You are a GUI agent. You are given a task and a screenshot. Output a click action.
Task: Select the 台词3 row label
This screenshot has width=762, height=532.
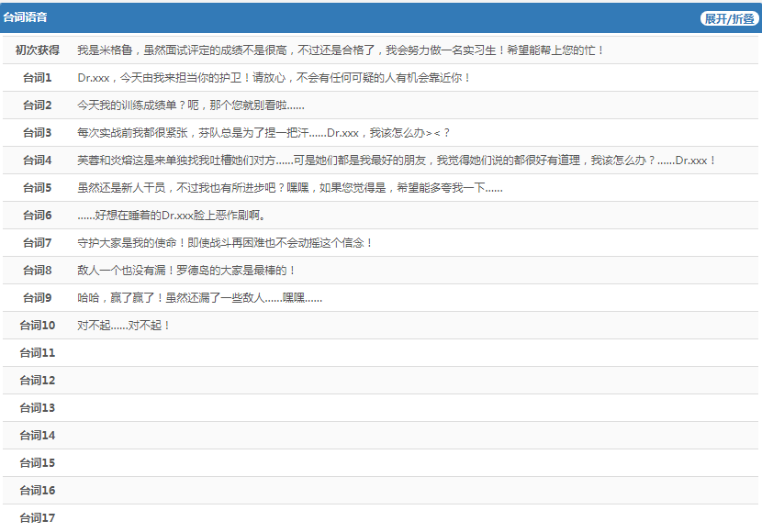point(38,133)
